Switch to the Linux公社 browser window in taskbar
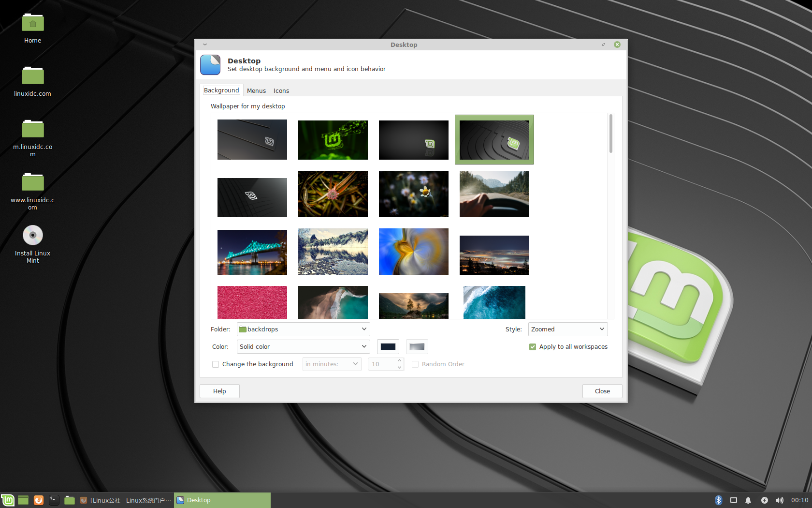812x508 pixels. [x=125, y=500]
